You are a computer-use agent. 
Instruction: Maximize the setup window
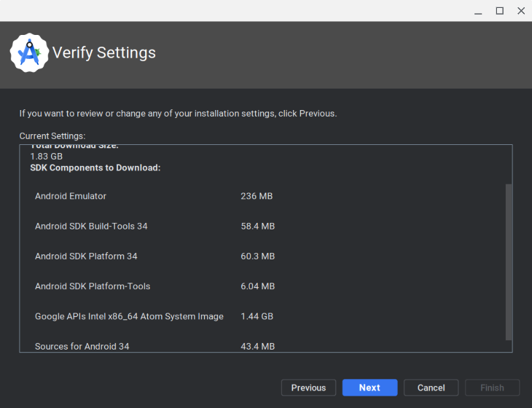coord(499,11)
